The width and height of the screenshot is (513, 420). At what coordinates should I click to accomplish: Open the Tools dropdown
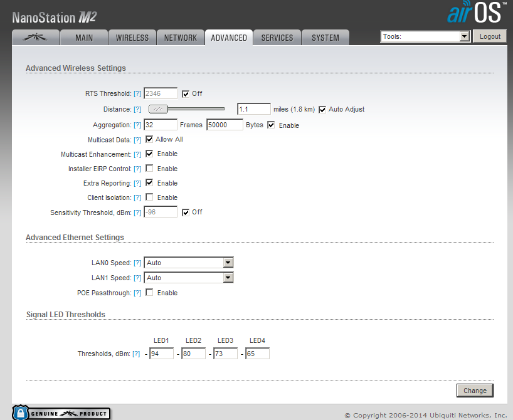click(x=425, y=36)
